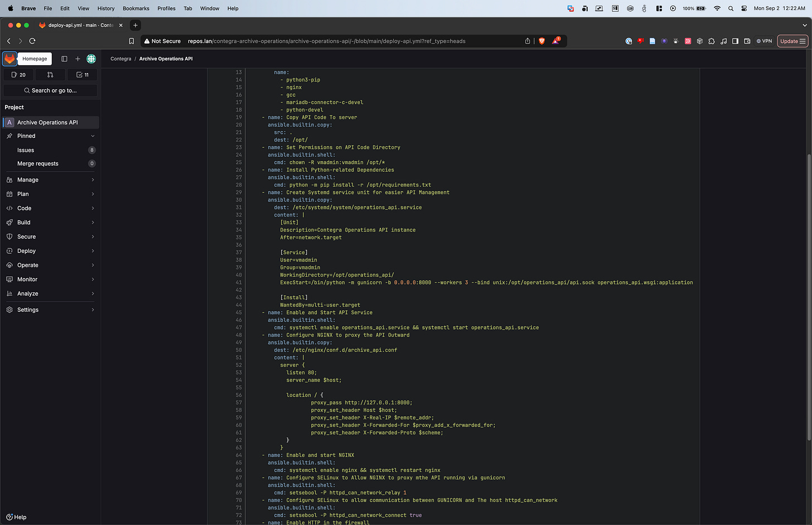Click the Search or go to field
812x525 pixels.
tap(50, 90)
